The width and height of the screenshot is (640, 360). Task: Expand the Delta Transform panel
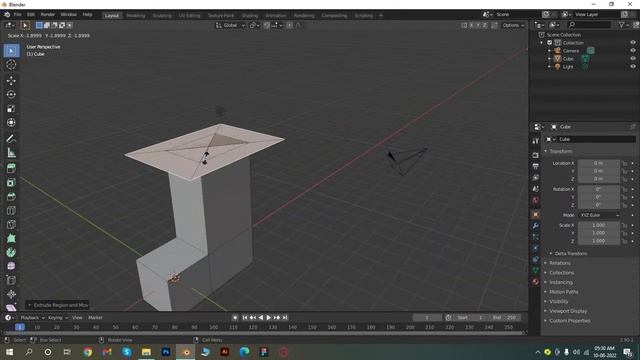coord(570,253)
